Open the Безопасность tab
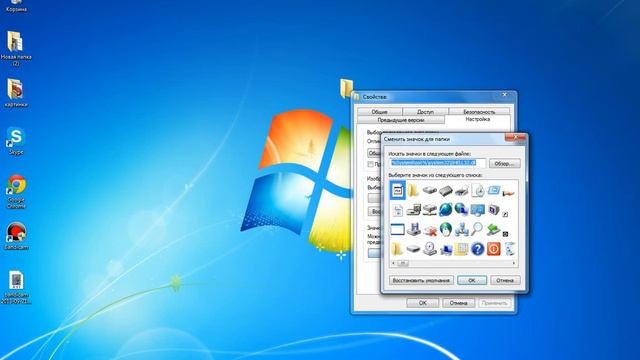The width and height of the screenshot is (640, 360). (x=479, y=111)
